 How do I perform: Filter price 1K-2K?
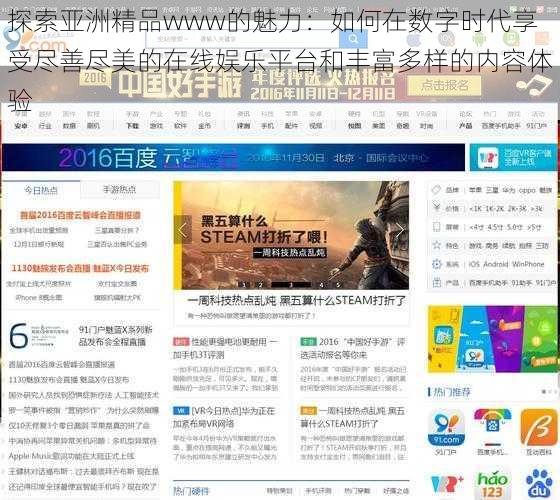tap(495, 209)
